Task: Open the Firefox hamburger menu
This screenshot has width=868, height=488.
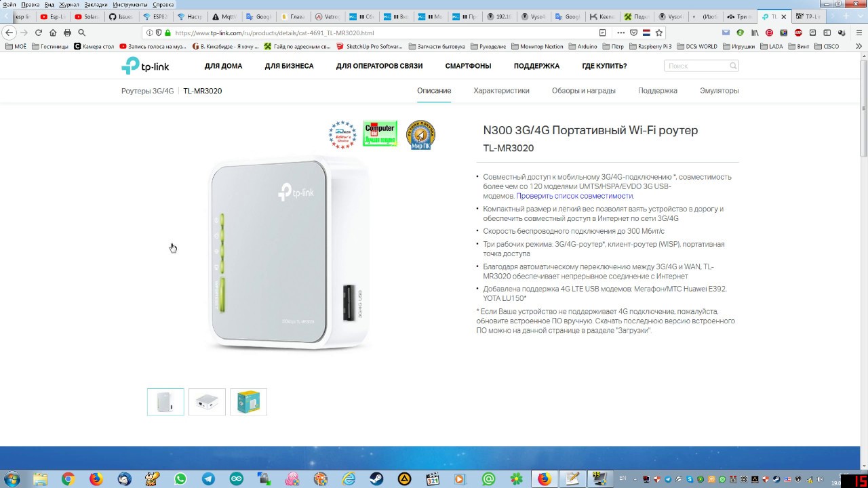Action: (859, 33)
